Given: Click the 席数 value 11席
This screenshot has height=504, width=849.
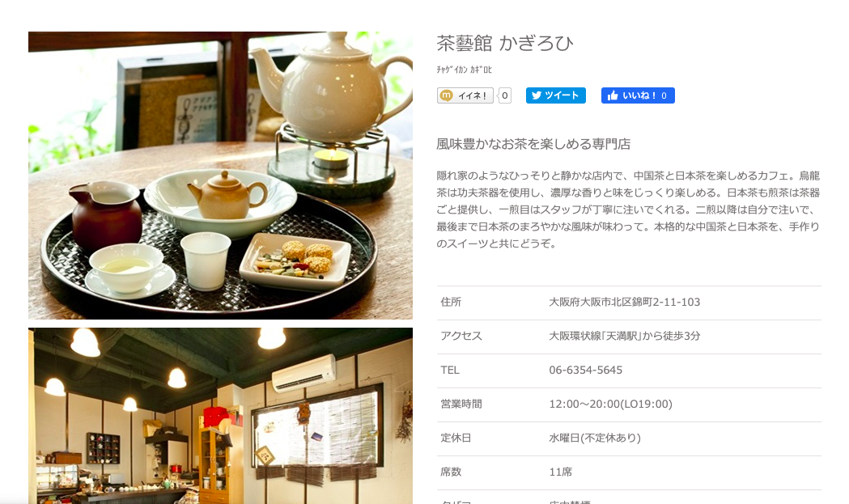Looking at the screenshot, I should point(560,472).
